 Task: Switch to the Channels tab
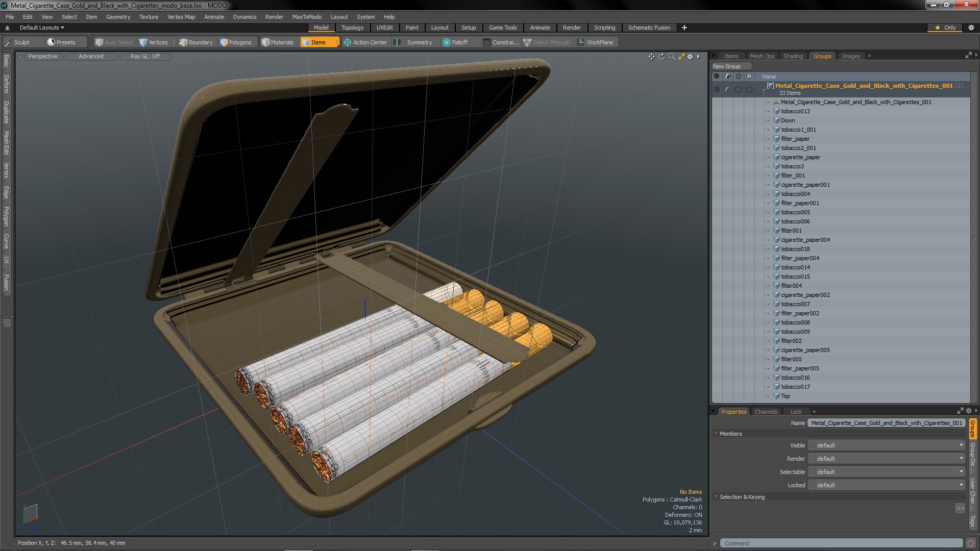point(766,412)
